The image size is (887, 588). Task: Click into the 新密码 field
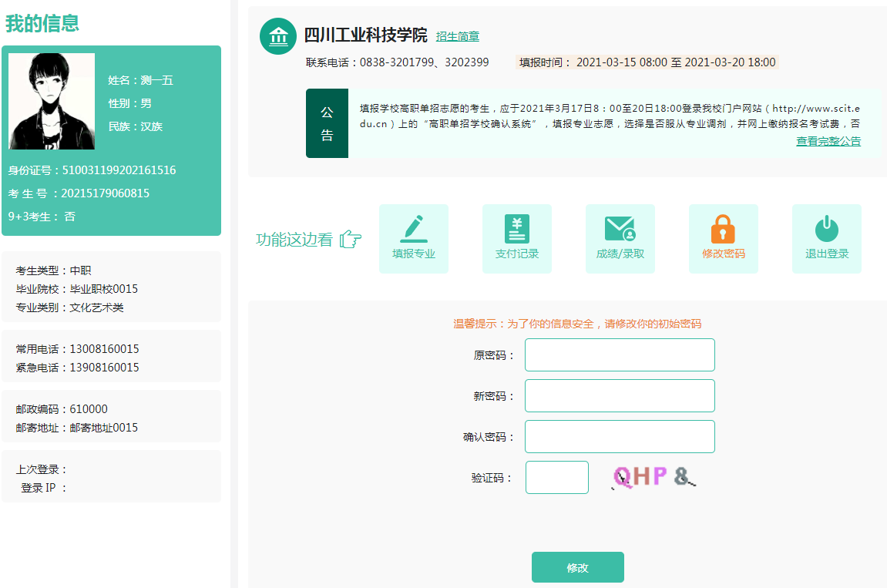click(620, 396)
